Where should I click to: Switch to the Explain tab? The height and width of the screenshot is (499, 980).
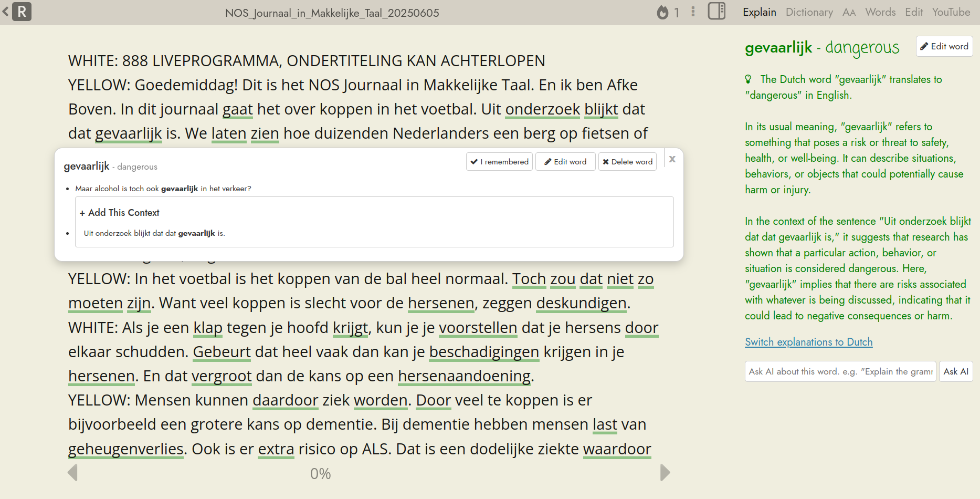pos(759,12)
